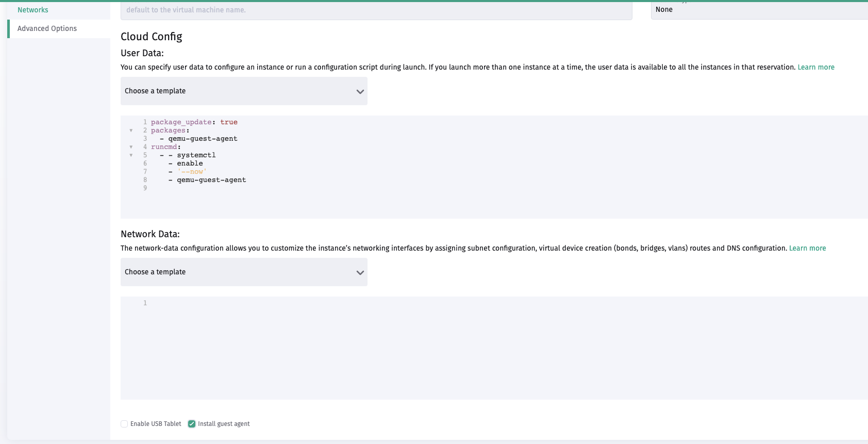
Task: Click Learn more link for User Data
Action: pos(816,67)
